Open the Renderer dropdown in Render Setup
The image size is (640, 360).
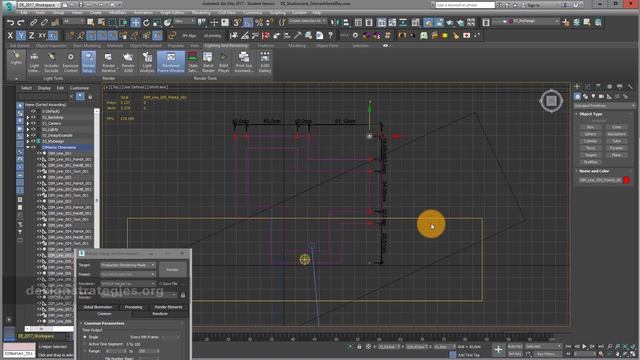click(128, 284)
